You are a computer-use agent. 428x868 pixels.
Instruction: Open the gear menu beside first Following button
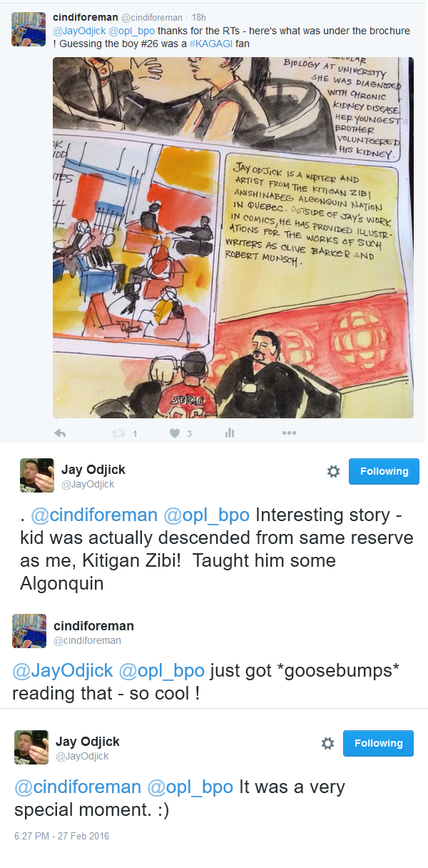(333, 471)
